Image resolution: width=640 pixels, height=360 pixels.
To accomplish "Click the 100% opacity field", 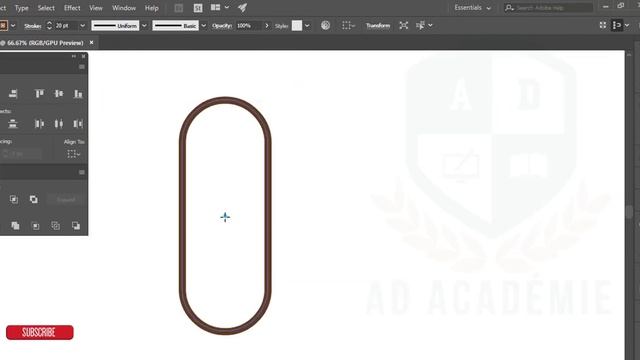I will (x=249, y=26).
